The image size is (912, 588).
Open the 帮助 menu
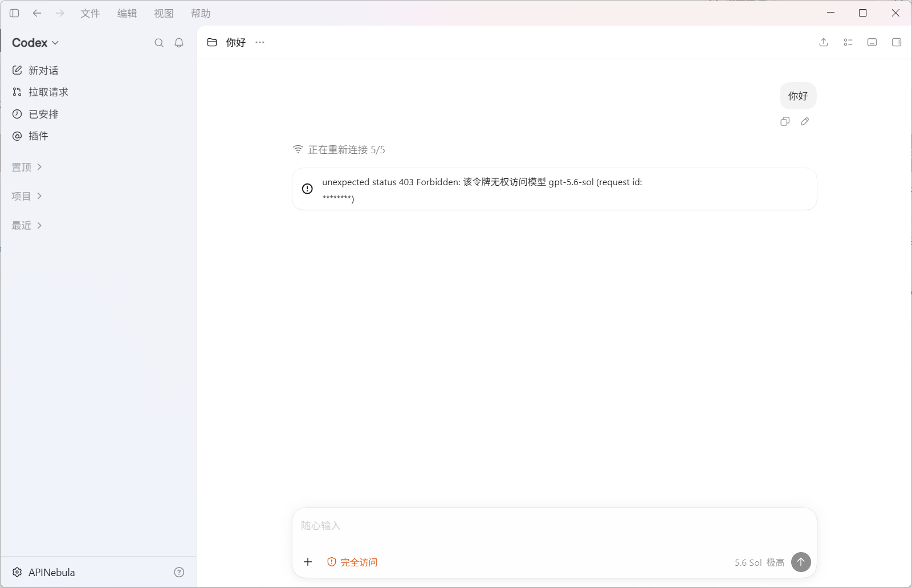pos(201,13)
